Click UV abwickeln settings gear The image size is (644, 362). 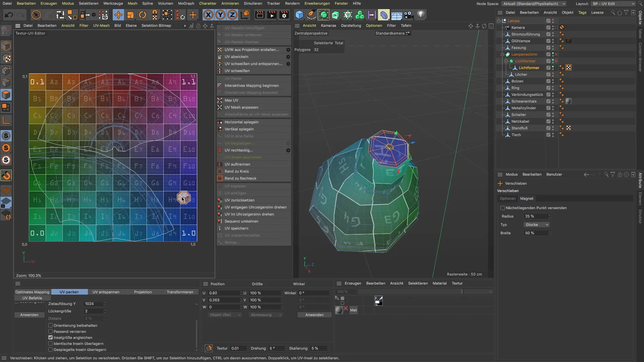coord(288,57)
